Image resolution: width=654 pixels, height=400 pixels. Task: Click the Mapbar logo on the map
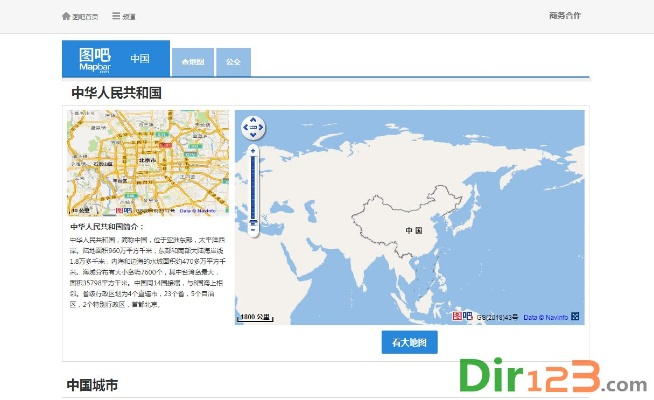pyautogui.click(x=462, y=316)
